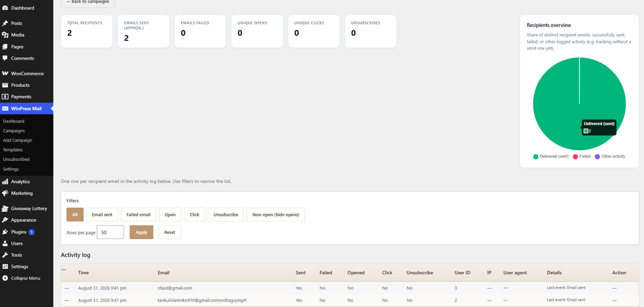Select the Products box icon
The width and height of the screenshot is (644, 307).
pos(5,85)
